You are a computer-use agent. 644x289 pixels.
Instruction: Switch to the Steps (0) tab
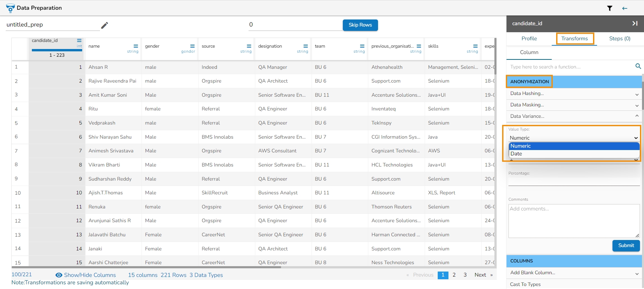click(620, 39)
